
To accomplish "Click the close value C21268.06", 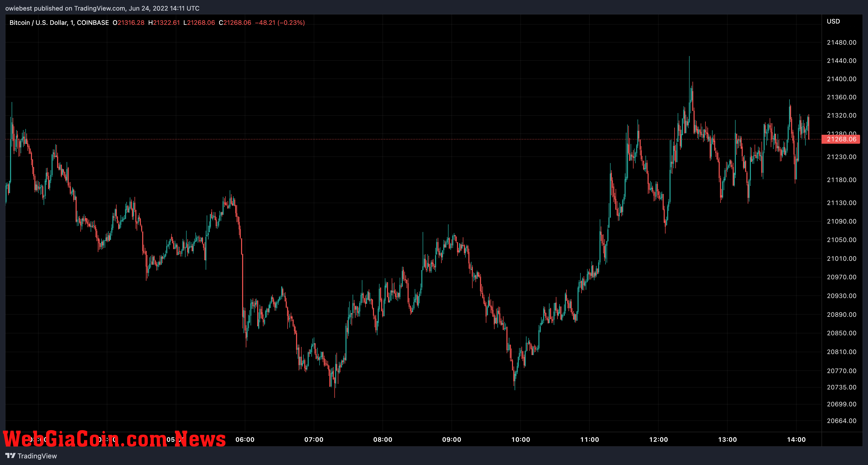I will click(x=235, y=22).
